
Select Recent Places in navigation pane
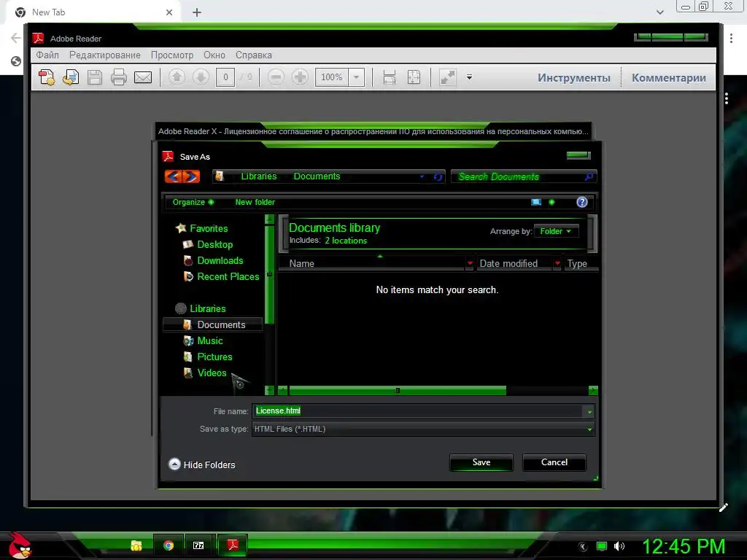click(x=228, y=276)
